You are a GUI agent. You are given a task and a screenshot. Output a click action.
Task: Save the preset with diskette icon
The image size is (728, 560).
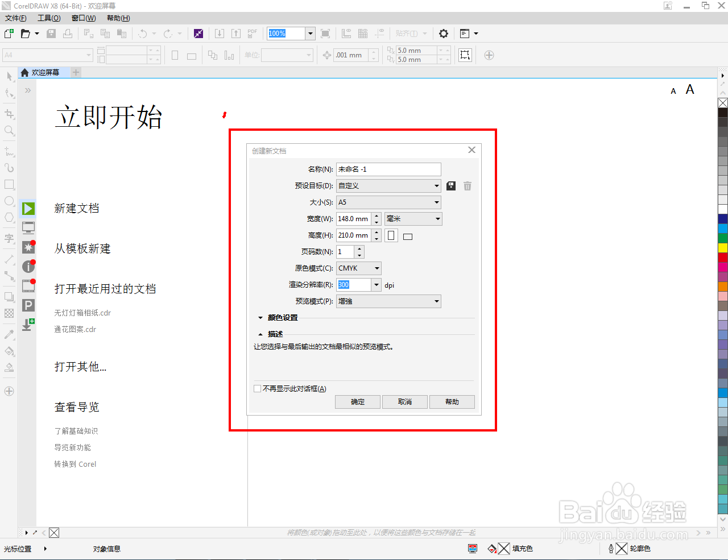point(451,186)
